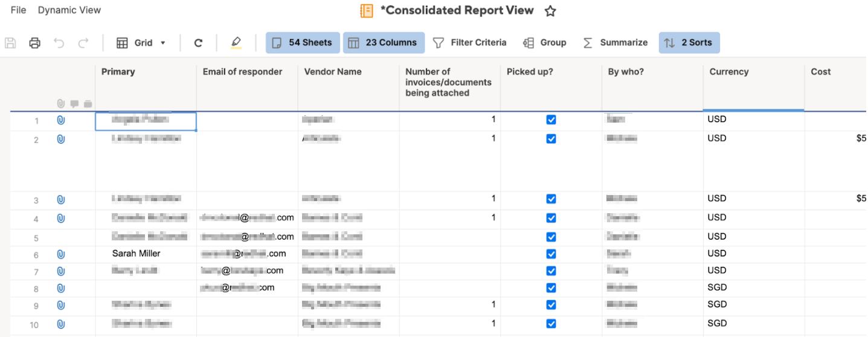868x337 pixels.
Task: Uncheck Picked up checkbox in row 5
Action: pos(551,237)
